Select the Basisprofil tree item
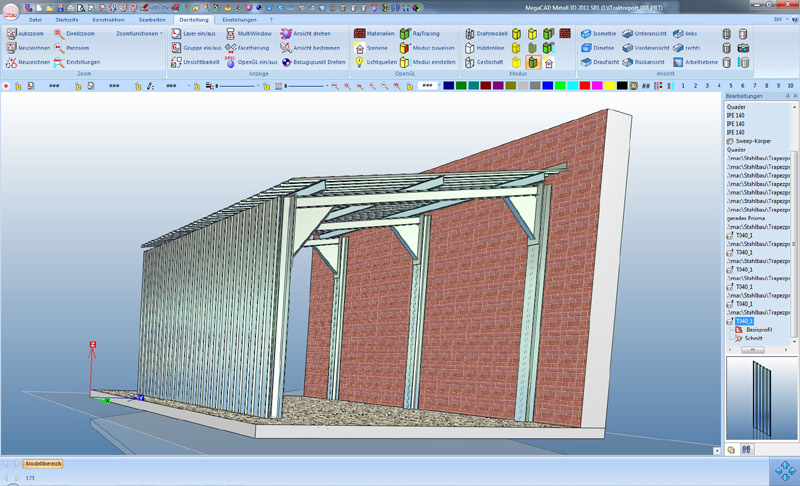Image resolution: width=800 pixels, height=486 pixels. click(758, 329)
